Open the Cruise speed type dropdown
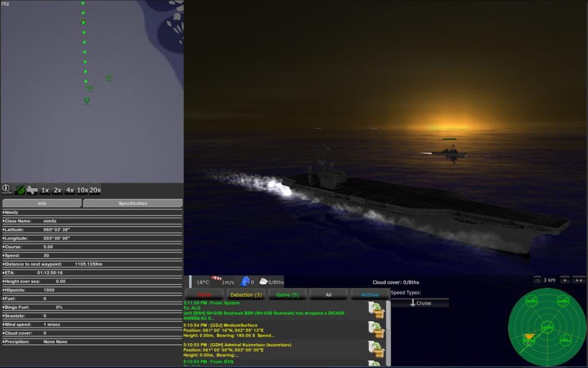 click(x=420, y=302)
